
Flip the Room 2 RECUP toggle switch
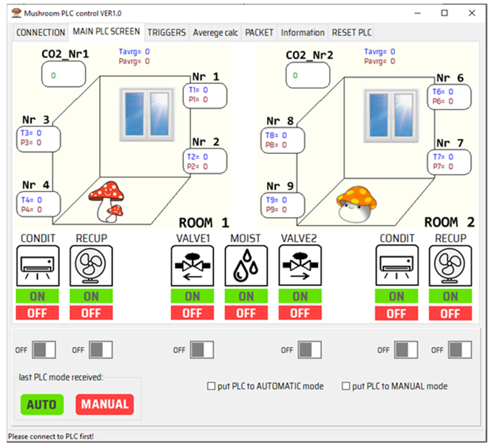click(460, 350)
